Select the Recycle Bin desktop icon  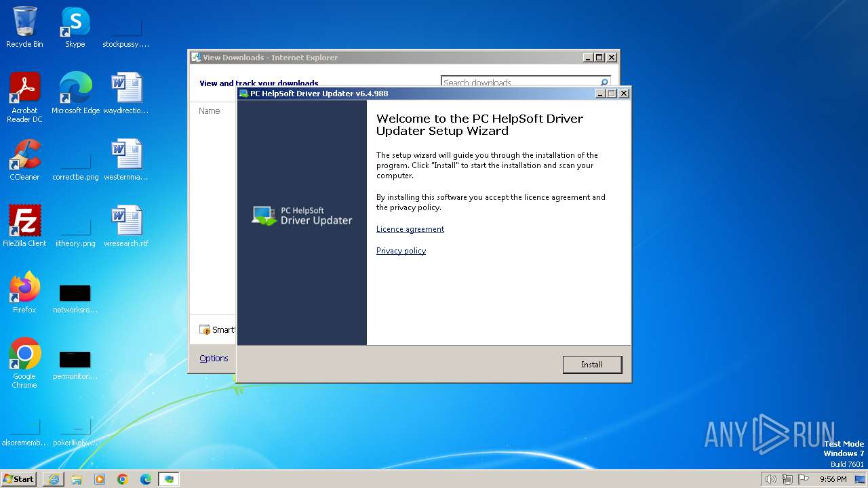(x=24, y=27)
